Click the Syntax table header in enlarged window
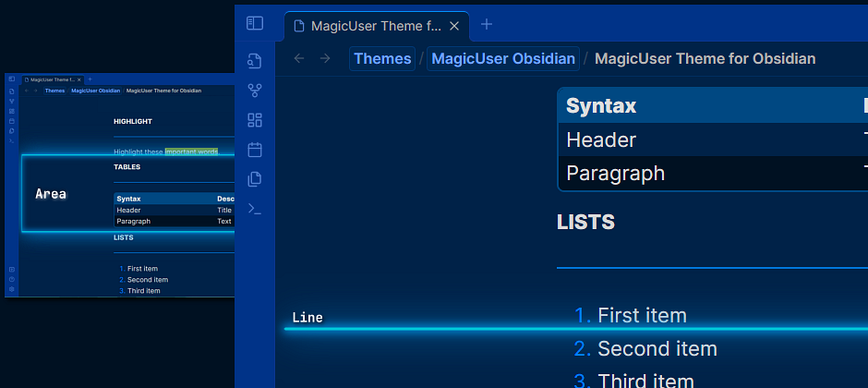Image resolution: width=868 pixels, height=388 pixels. (x=601, y=105)
